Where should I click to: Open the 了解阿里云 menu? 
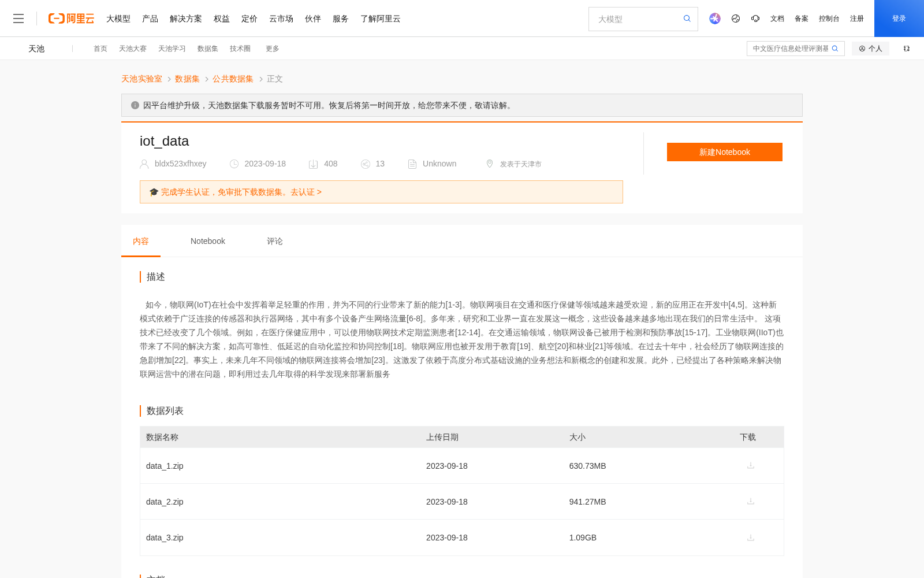pyautogui.click(x=381, y=18)
